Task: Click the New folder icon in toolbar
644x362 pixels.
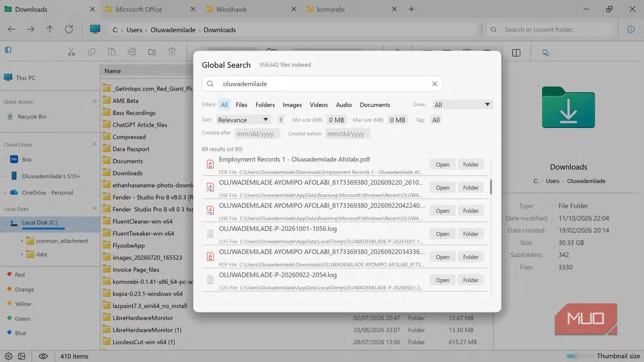Action: (x=152, y=52)
